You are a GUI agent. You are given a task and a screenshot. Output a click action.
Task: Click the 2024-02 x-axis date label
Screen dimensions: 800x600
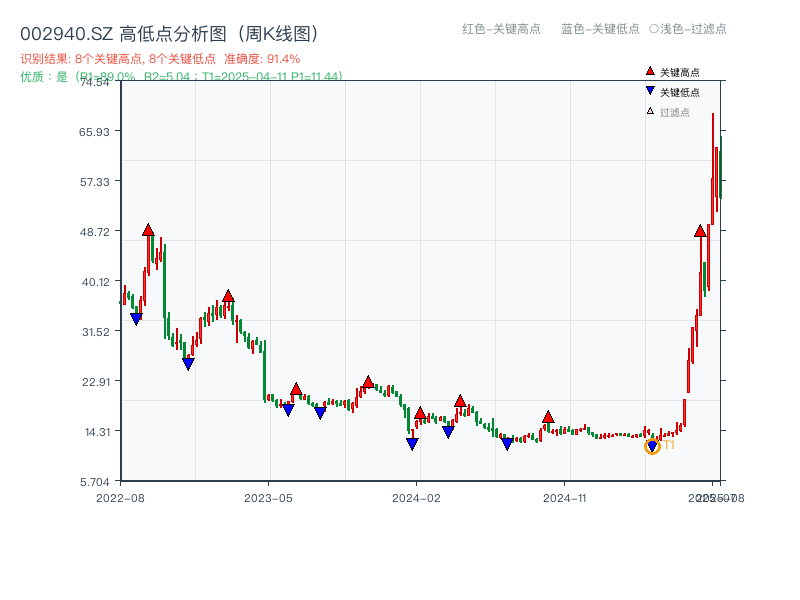point(416,498)
